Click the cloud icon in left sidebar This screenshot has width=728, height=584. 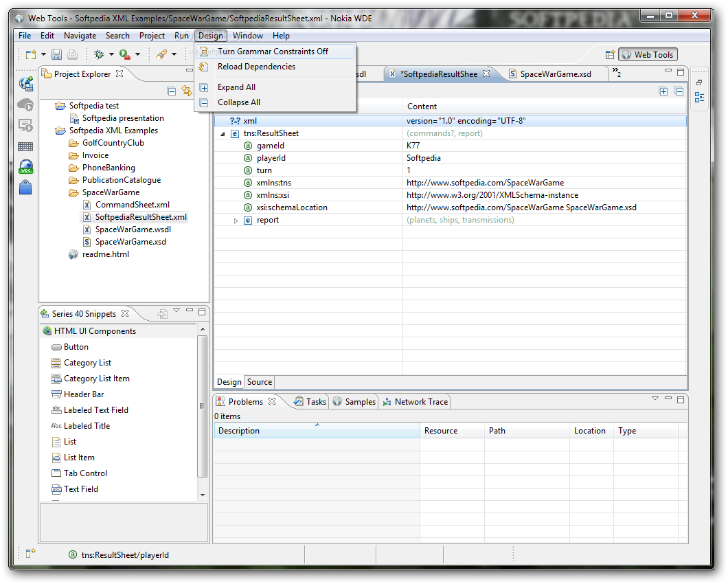25,104
